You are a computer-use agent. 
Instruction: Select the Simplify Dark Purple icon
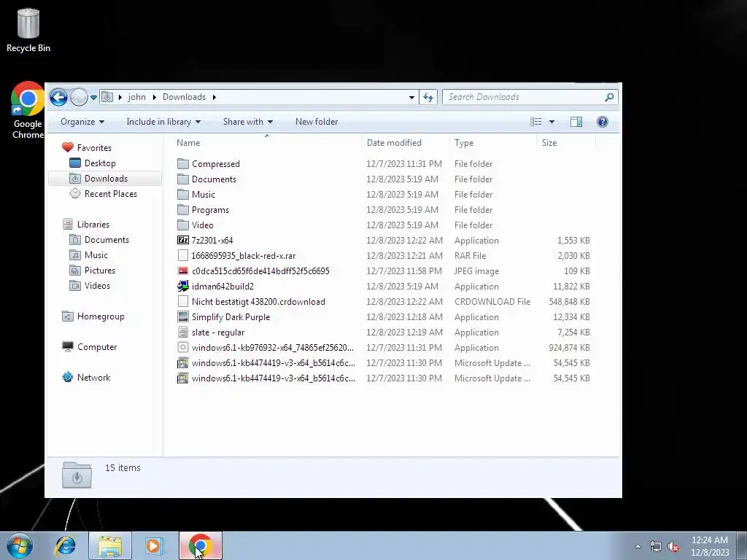[x=183, y=316]
